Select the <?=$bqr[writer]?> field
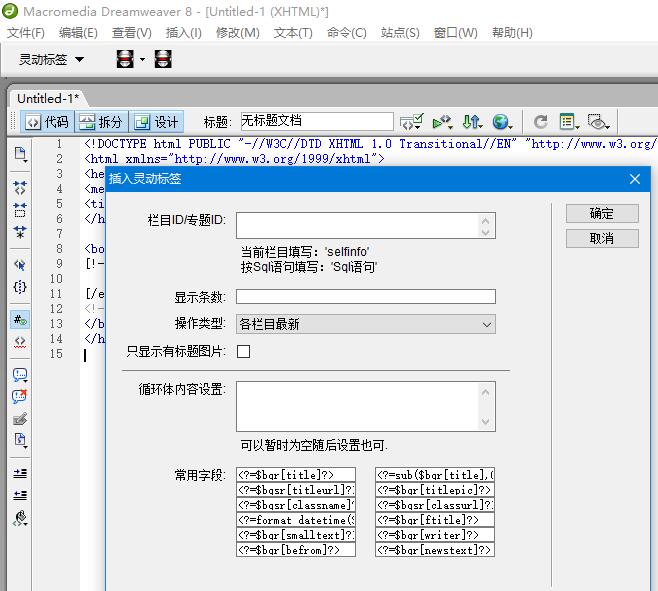This screenshot has width=658, height=591. coord(435,535)
